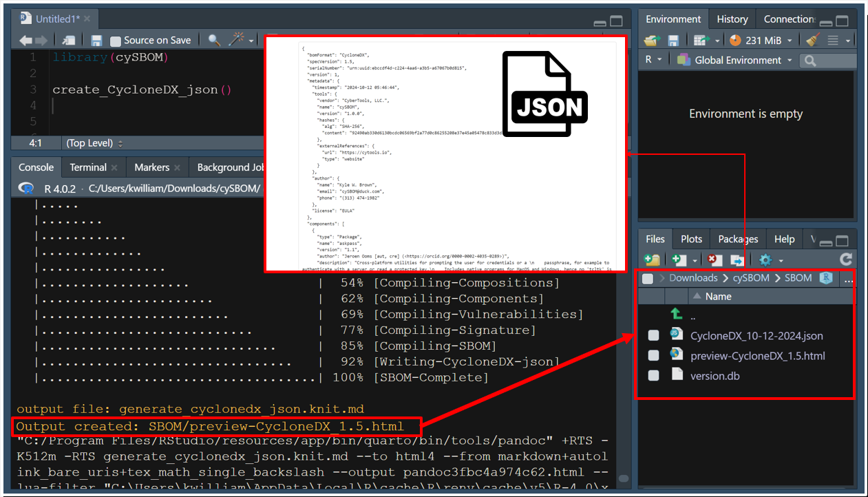Viewport: 868px width, 497px height.
Task: Switch to the Terminal tab
Action: [88, 167]
